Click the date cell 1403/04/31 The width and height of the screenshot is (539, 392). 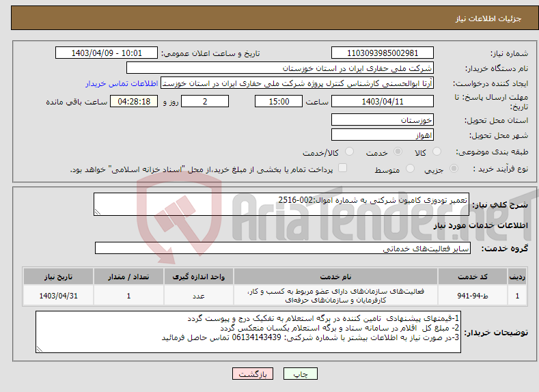point(59,296)
